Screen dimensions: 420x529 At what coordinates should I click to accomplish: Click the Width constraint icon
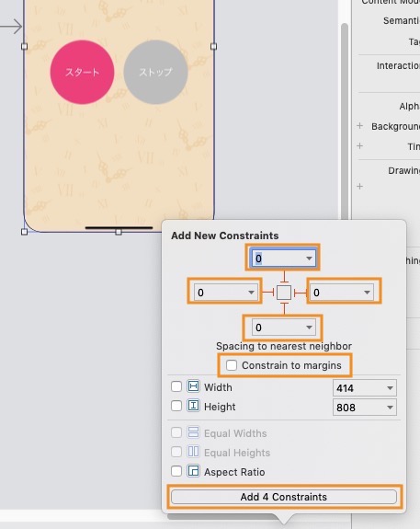193,386
